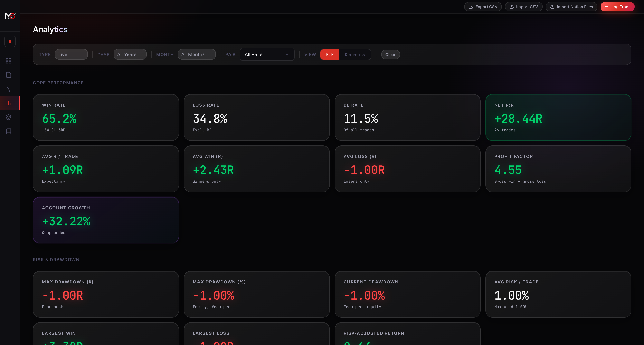Click the Avg Win +2.43R value

click(x=213, y=170)
